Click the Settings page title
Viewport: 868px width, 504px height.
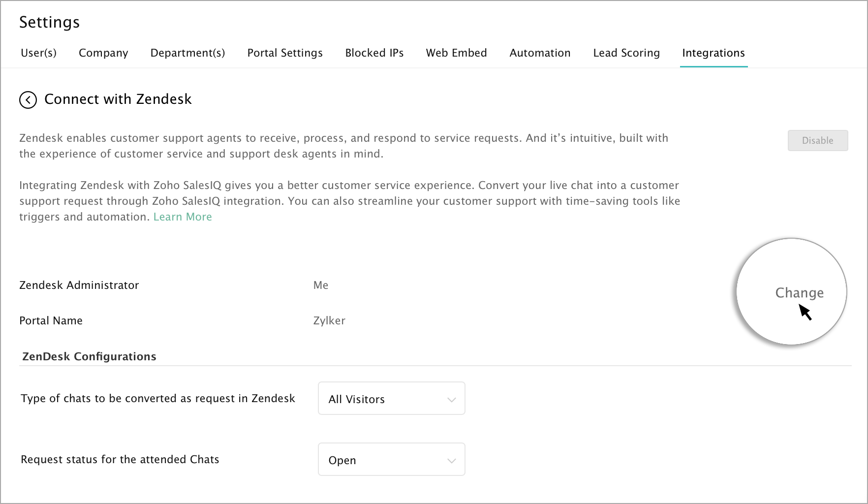point(49,22)
